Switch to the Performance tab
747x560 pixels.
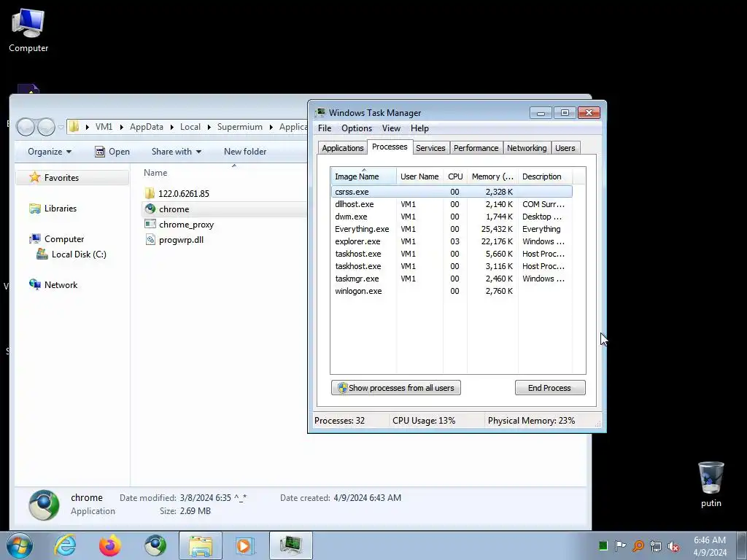(476, 148)
